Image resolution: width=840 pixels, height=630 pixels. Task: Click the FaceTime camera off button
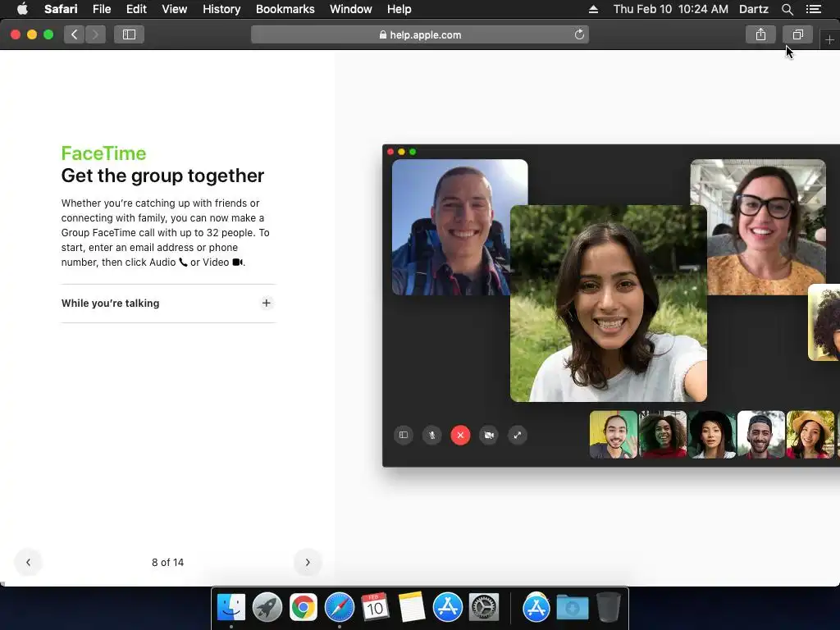[x=489, y=435]
